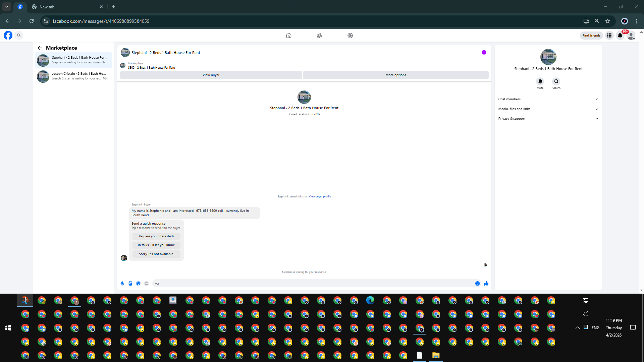Expand the Media, files and links section
This screenshot has width=644, height=362.
pos(548,109)
